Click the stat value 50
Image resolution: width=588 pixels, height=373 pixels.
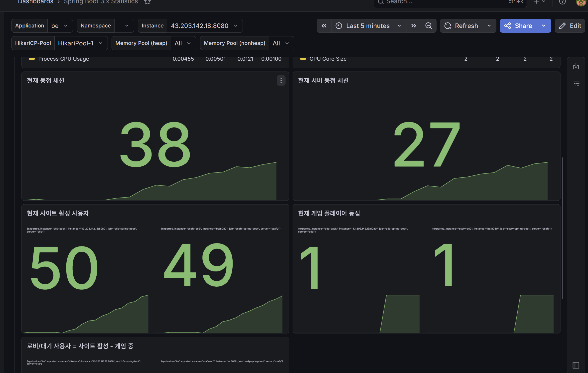click(64, 268)
